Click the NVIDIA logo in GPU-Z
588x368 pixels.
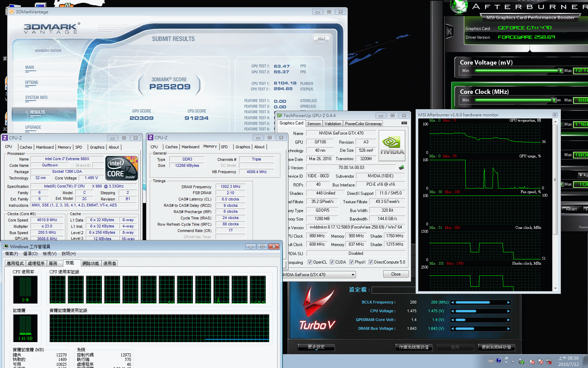pyautogui.click(x=392, y=146)
